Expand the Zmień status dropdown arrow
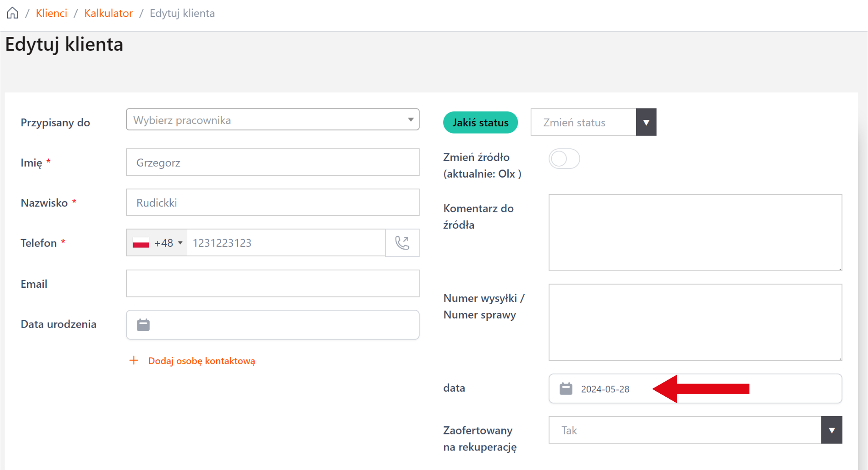 646,122
